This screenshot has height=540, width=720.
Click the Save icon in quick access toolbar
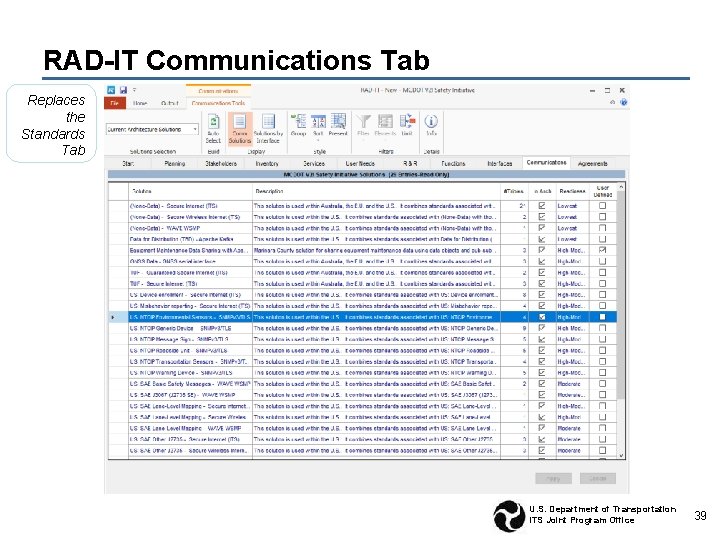coord(123,90)
